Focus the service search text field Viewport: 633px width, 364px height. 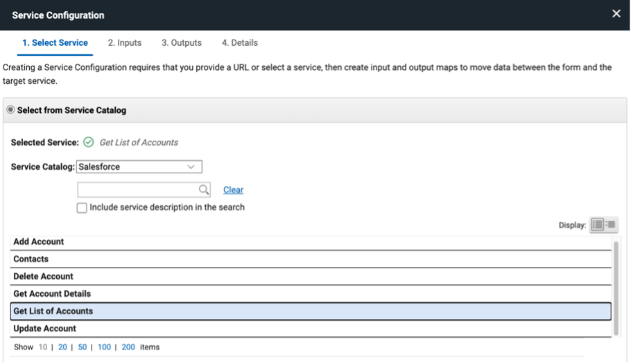(x=137, y=190)
